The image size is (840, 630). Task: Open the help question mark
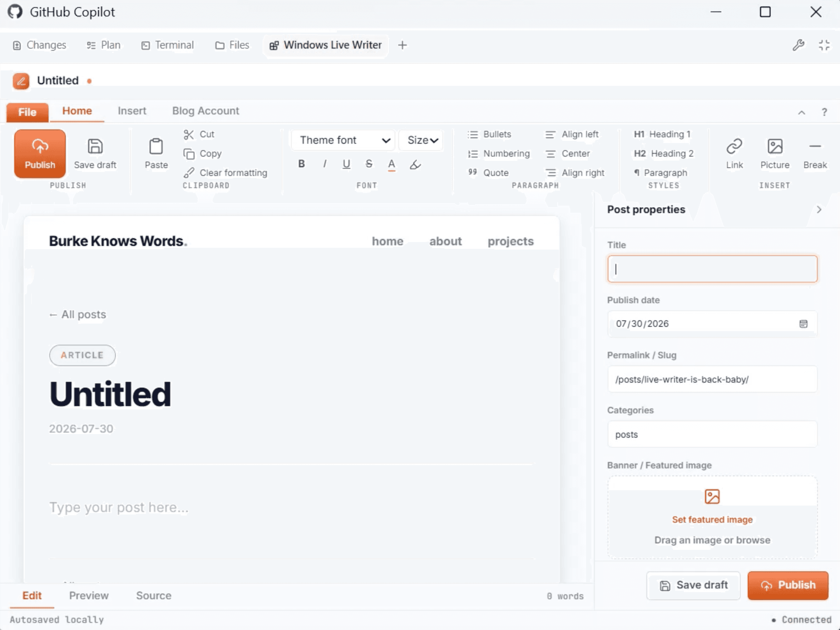pos(824,112)
